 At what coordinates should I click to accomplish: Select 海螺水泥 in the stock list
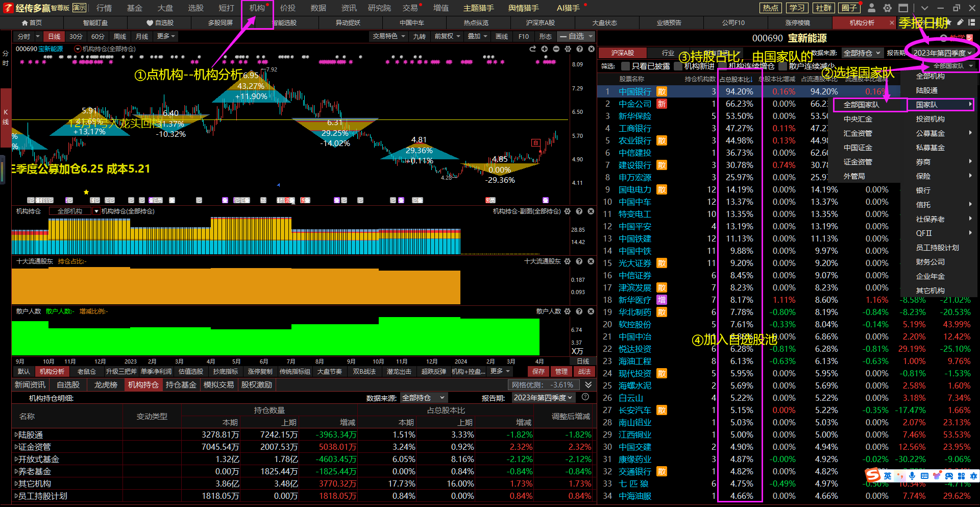point(635,385)
